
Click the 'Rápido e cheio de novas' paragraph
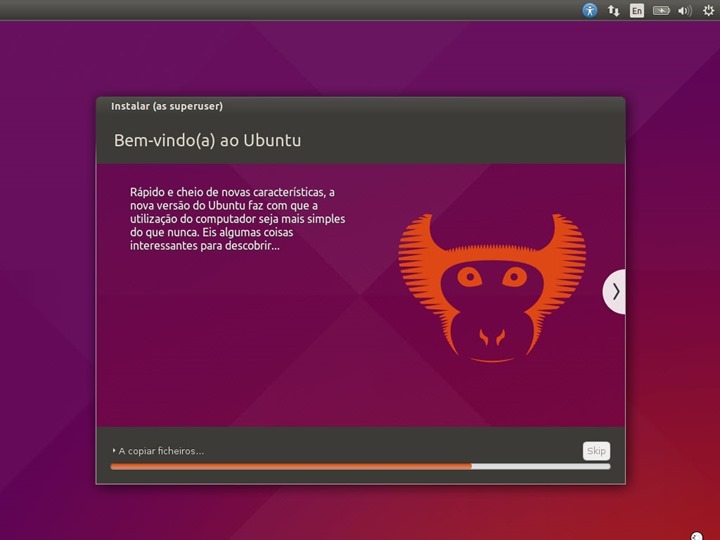(237, 219)
